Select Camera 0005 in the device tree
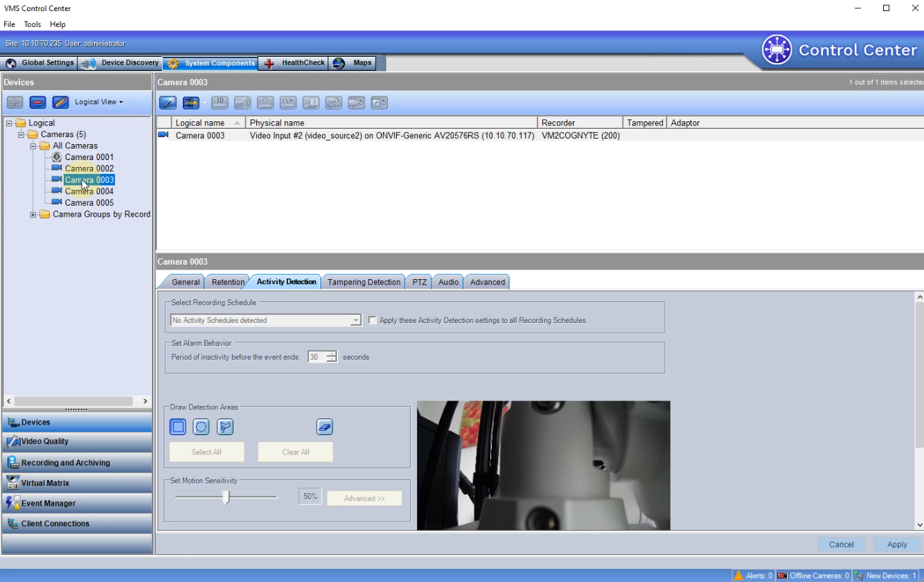This screenshot has height=582, width=924. click(89, 203)
